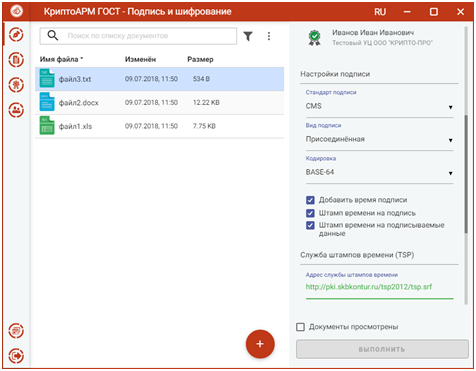Click the TSP service address field
The image size is (476, 371).
[379, 287]
